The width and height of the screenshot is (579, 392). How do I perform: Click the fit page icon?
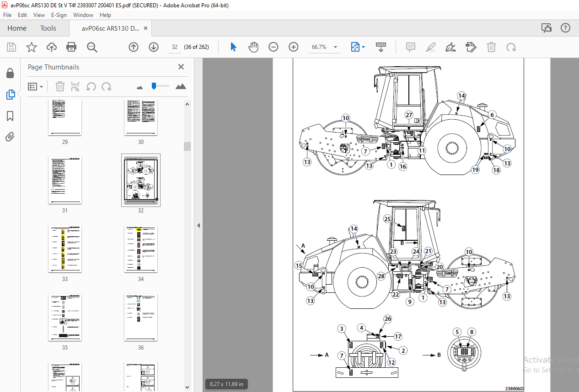click(x=355, y=47)
